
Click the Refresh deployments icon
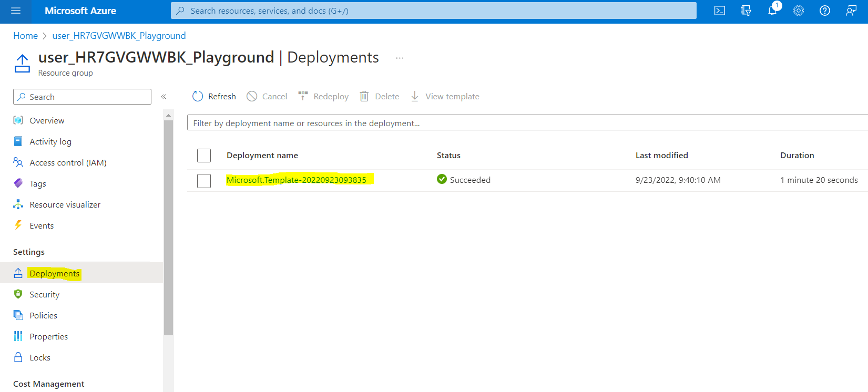click(198, 96)
